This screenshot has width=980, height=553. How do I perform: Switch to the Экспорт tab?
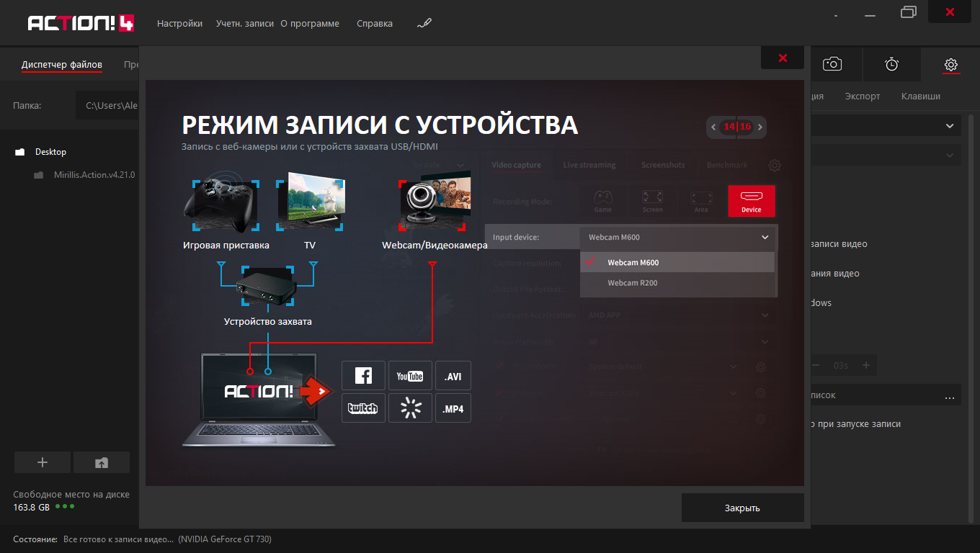863,96
